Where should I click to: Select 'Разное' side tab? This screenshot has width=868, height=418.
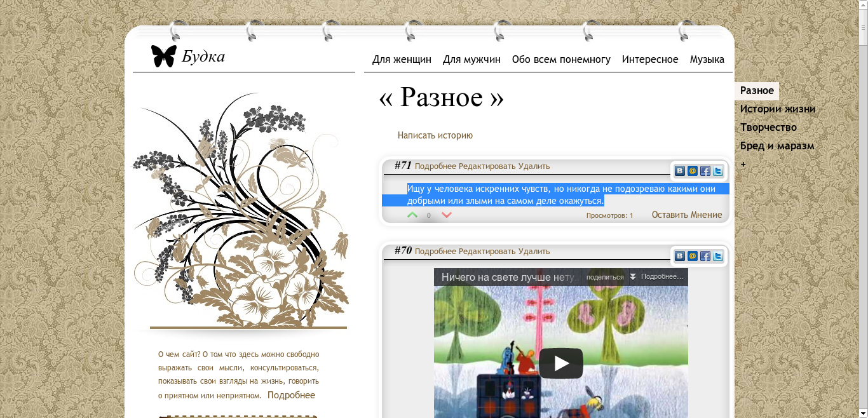757,91
